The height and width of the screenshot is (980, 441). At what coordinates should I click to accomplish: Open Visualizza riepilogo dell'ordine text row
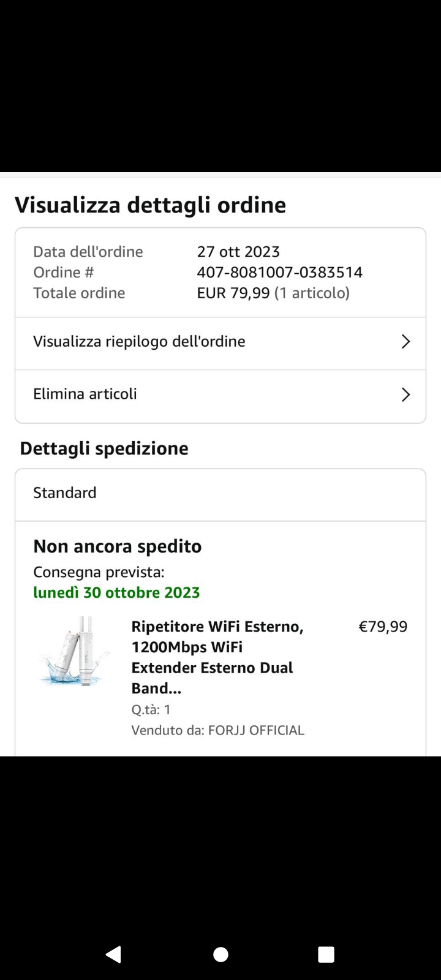[139, 342]
